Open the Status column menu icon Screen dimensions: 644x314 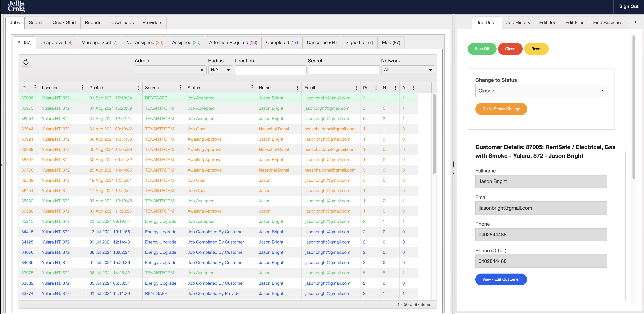(x=252, y=87)
